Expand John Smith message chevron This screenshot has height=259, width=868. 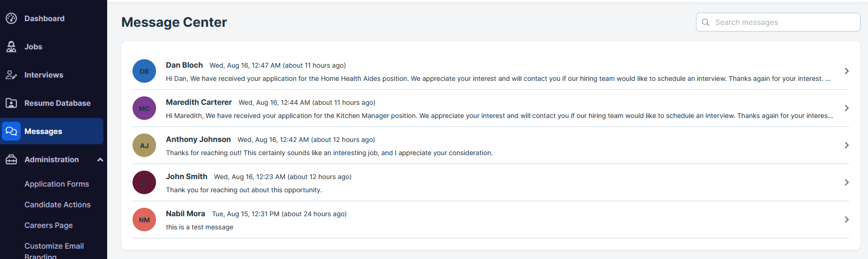pyautogui.click(x=846, y=182)
